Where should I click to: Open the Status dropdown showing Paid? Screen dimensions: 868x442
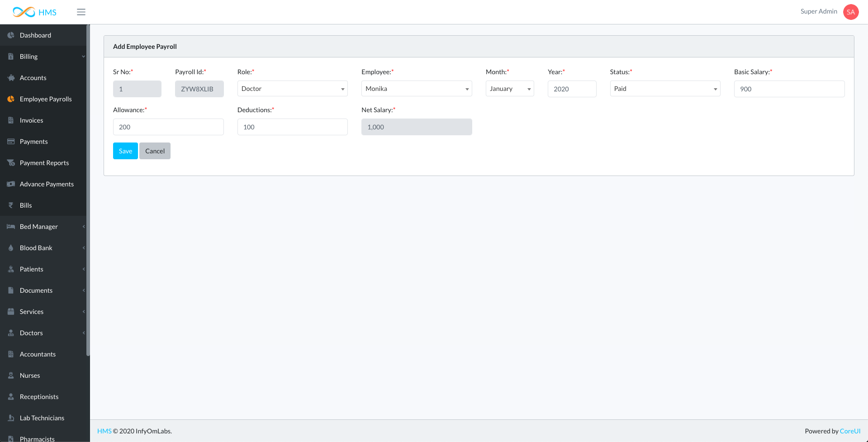[664, 89]
